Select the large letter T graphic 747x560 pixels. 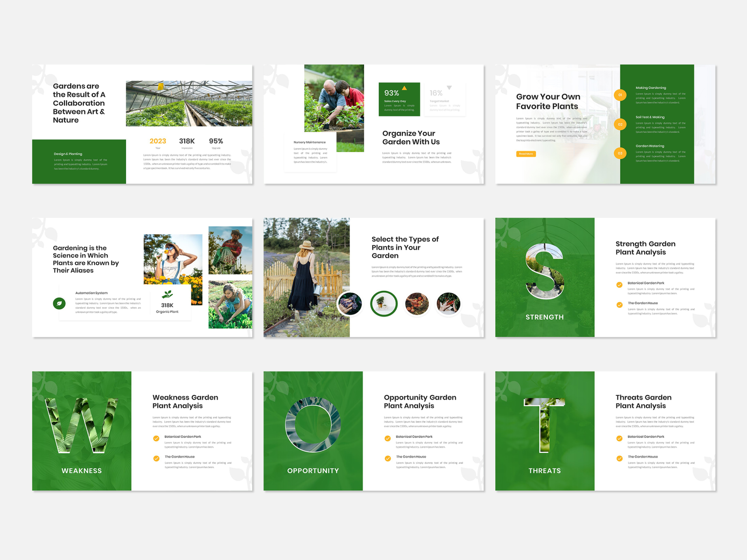(x=544, y=425)
